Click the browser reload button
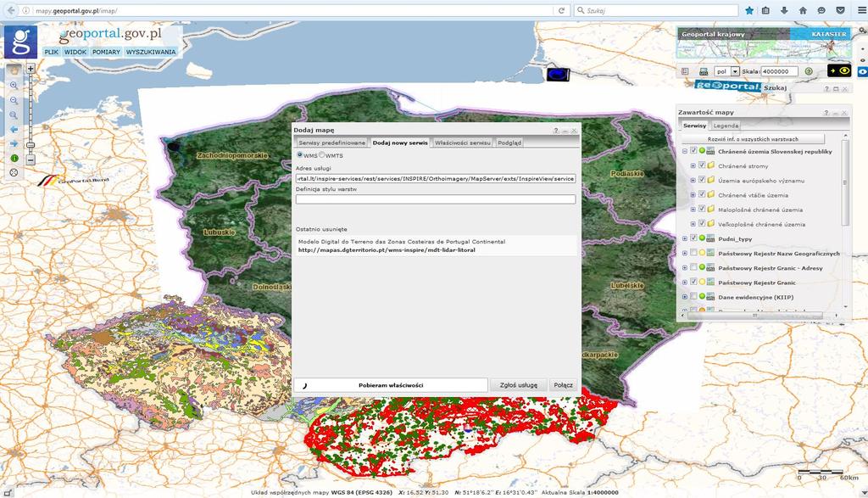 point(561,10)
